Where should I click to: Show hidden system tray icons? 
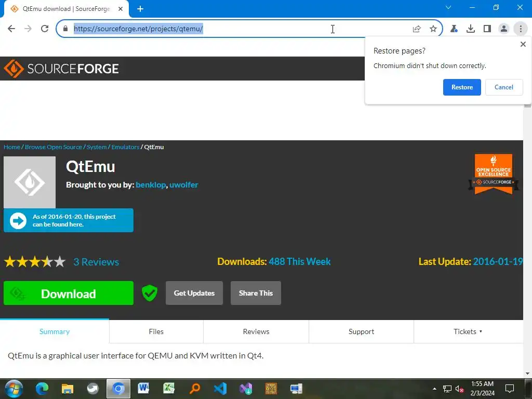point(434,389)
